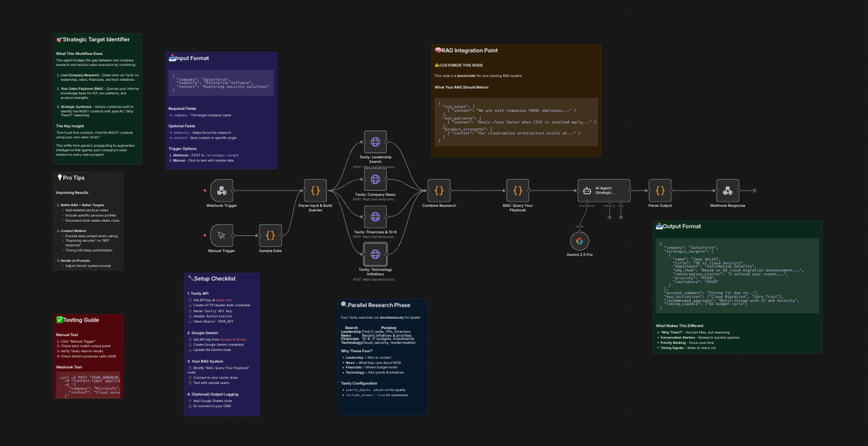Tick the Create Google Gemini credential checkbox
This screenshot has height=446, width=868.
tap(190, 344)
